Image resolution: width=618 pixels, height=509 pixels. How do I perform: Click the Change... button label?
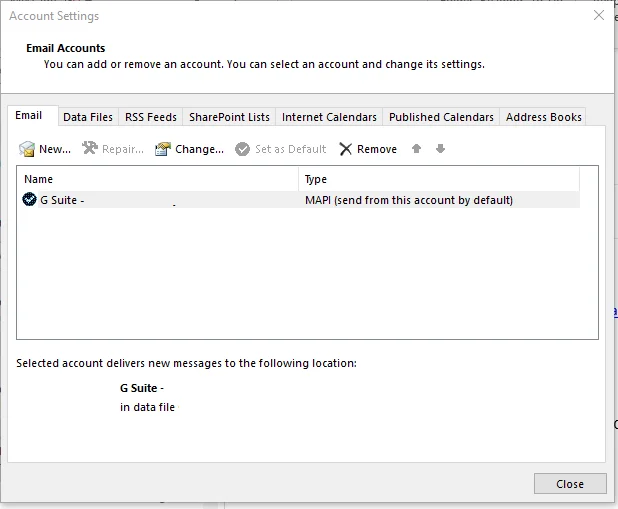tap(199, 149)
